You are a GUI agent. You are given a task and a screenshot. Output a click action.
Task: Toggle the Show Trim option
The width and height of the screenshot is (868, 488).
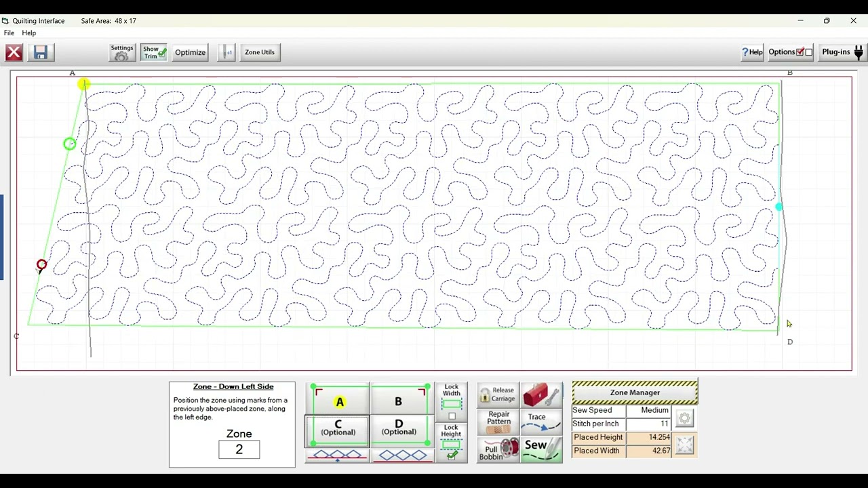tap(154, 52)
